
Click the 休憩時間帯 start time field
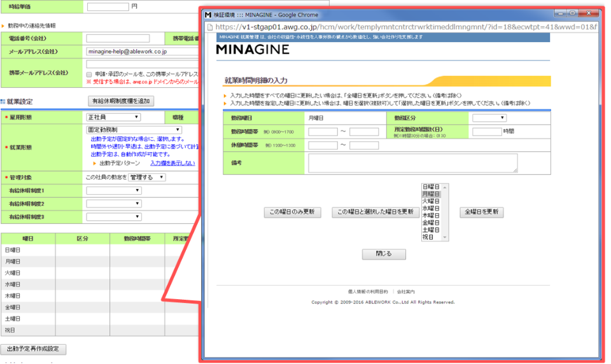click(323, 145)
